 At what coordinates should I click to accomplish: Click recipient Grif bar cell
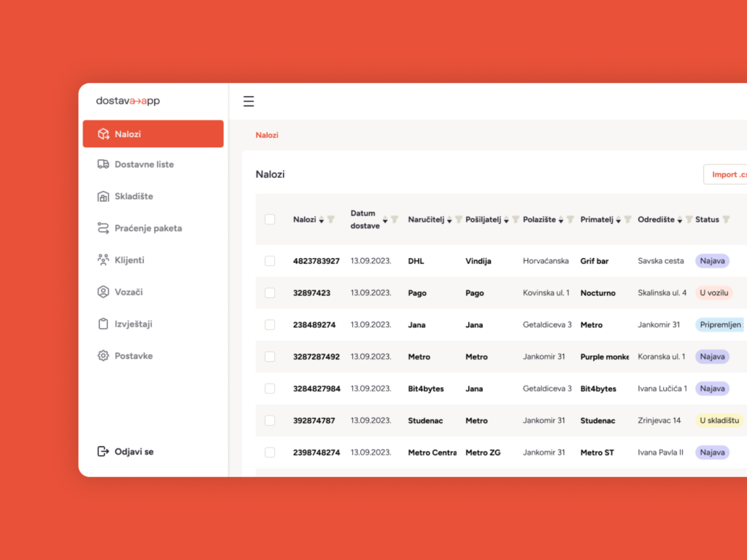[594, 261]
